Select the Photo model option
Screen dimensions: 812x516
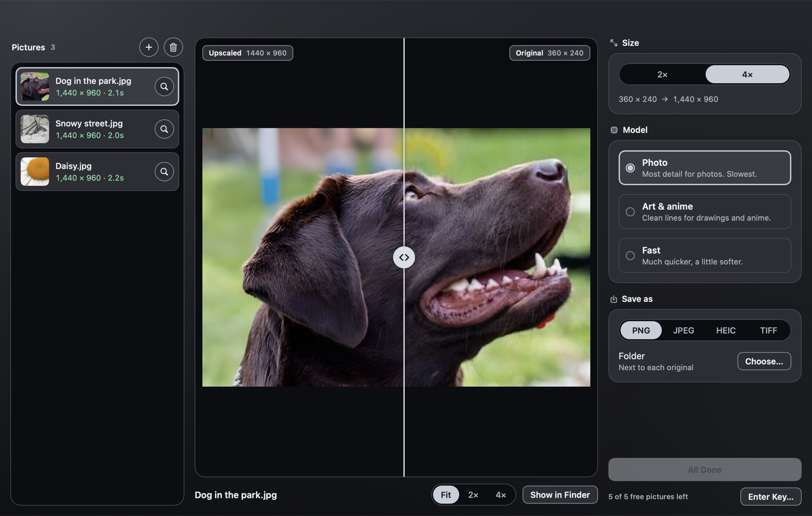(x=705, y=167)
